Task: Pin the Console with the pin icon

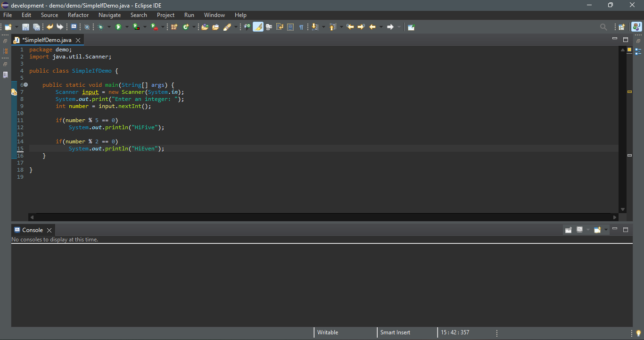Action: [x=568, y=230]
